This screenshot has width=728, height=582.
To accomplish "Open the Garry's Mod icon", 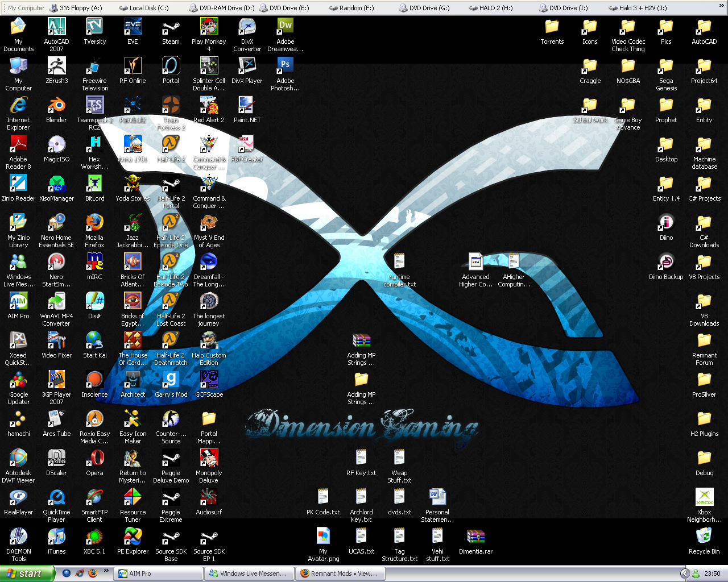I will click(171, 380).
